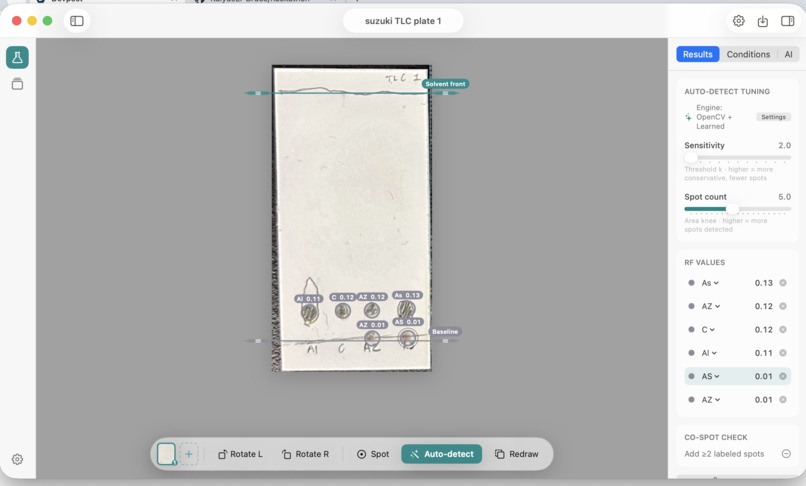
Task: Remove the AZ 0.01 spot entry
Action: 783,400
